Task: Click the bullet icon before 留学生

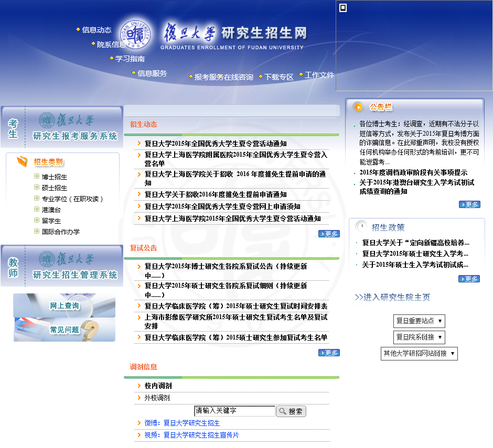Action: [x=37, y=220]
